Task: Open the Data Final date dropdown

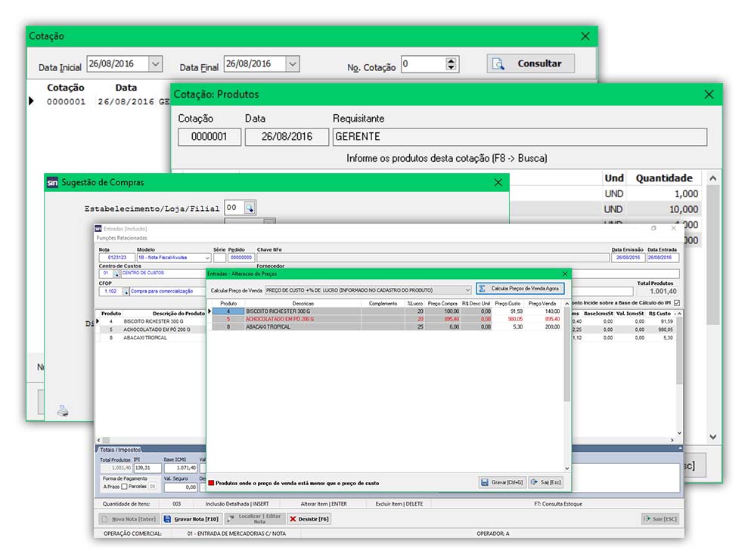Action: tap(293, 64)
